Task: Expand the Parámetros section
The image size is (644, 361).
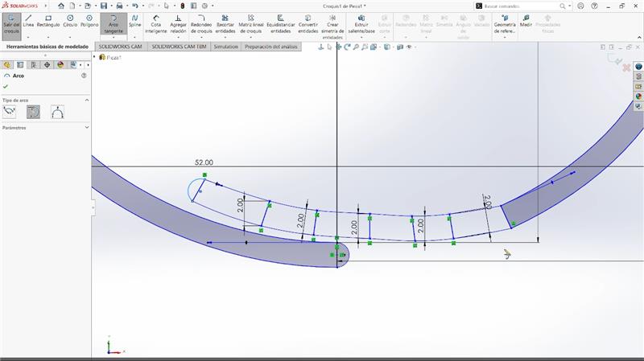Action: click(x=87, y=128)
